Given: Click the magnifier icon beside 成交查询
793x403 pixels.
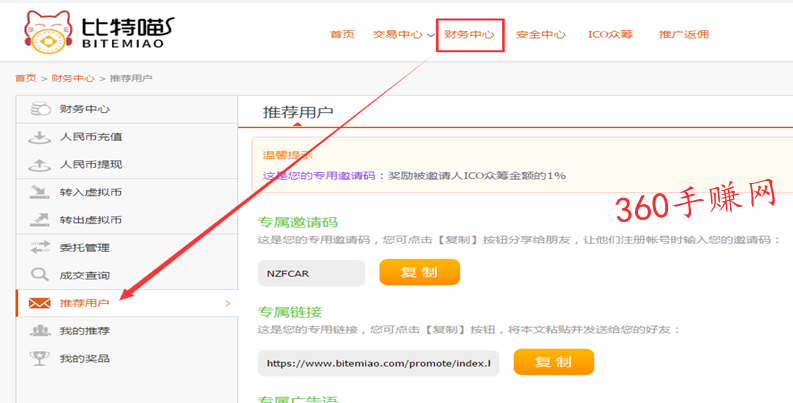Looking at the screenshot, I should tap(39, 275).
